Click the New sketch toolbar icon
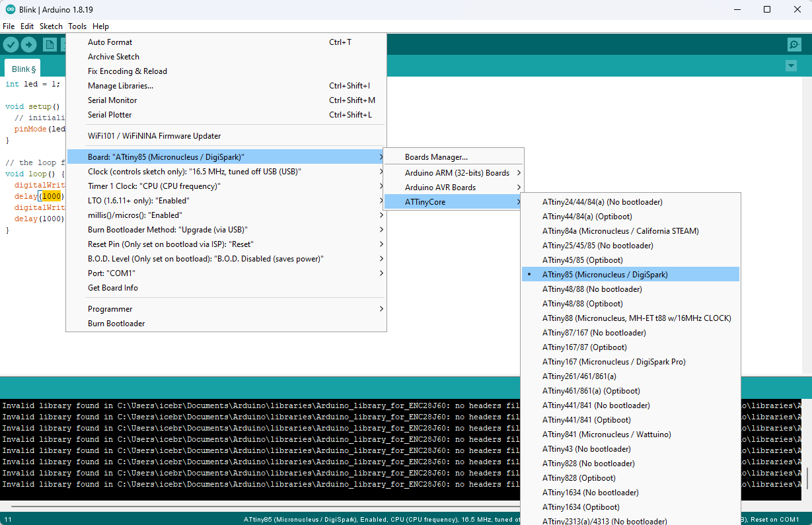The height and width of the screenshot is (525, 812). tap(50, 44)
